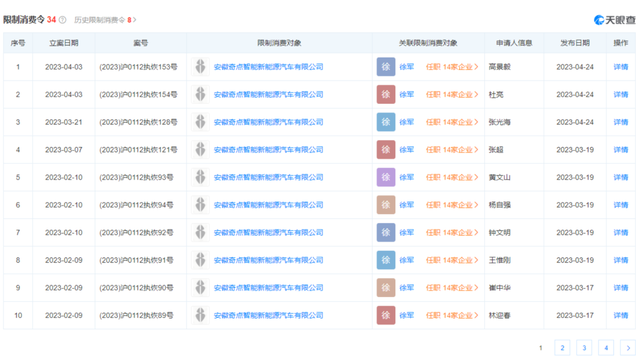
Task: Open 详情 for case 执恢154号
Action: (x=620, y=94)
